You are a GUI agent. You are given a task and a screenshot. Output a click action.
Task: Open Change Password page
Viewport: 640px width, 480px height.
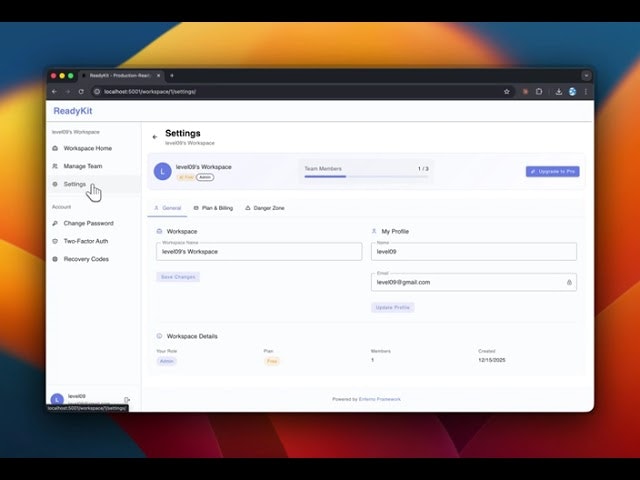point(93,223)
